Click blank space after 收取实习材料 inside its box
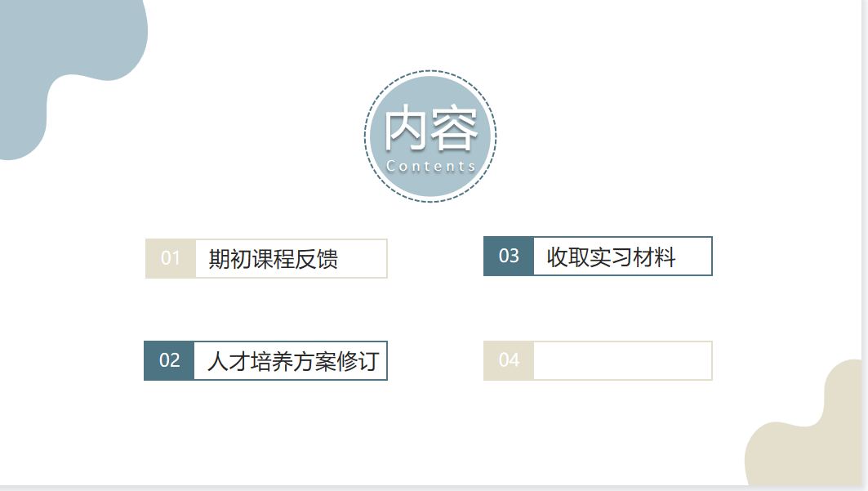 [695, 257]
